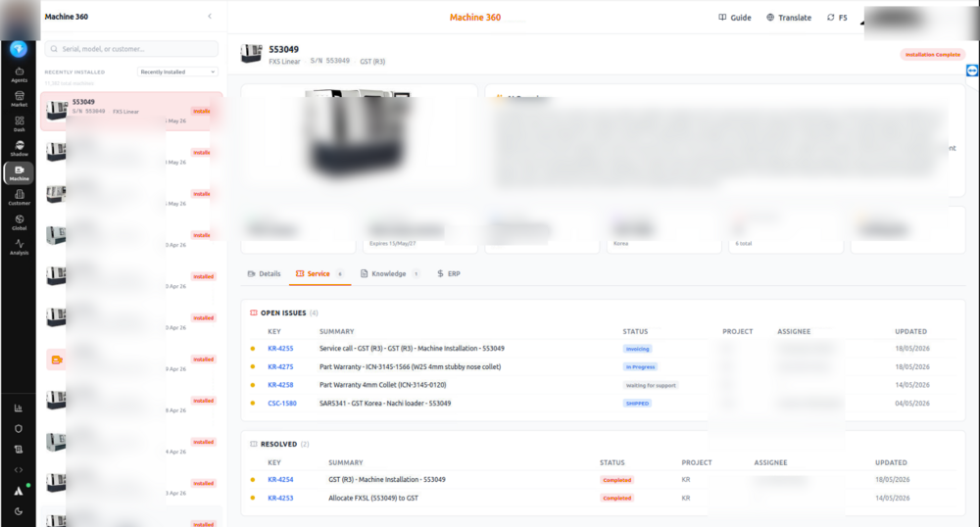980x527 pixels.
Task: Click Completed badge for KR-4253
Action: point(616,499)
